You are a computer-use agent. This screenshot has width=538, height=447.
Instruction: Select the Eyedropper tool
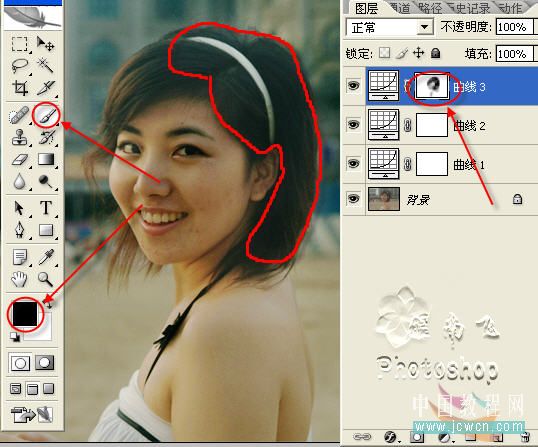46,257
